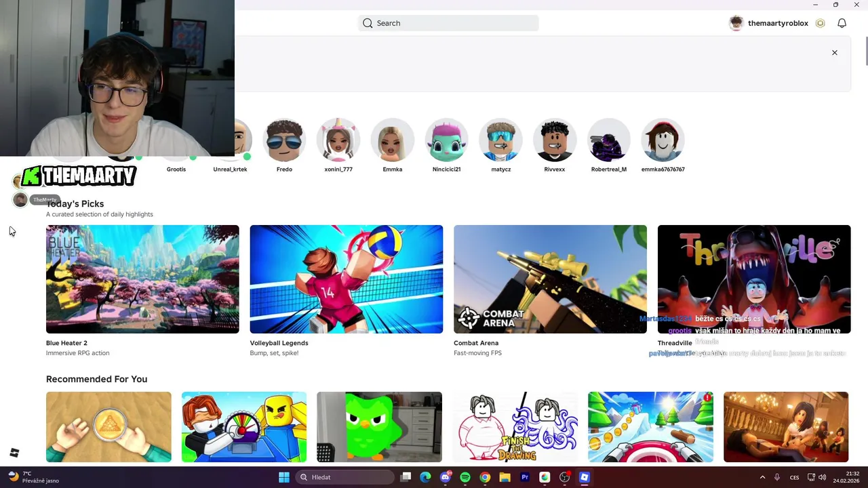The image size is (868, 488).
Task: Open friend xonini_777 avatar
Action: point(338,140)
